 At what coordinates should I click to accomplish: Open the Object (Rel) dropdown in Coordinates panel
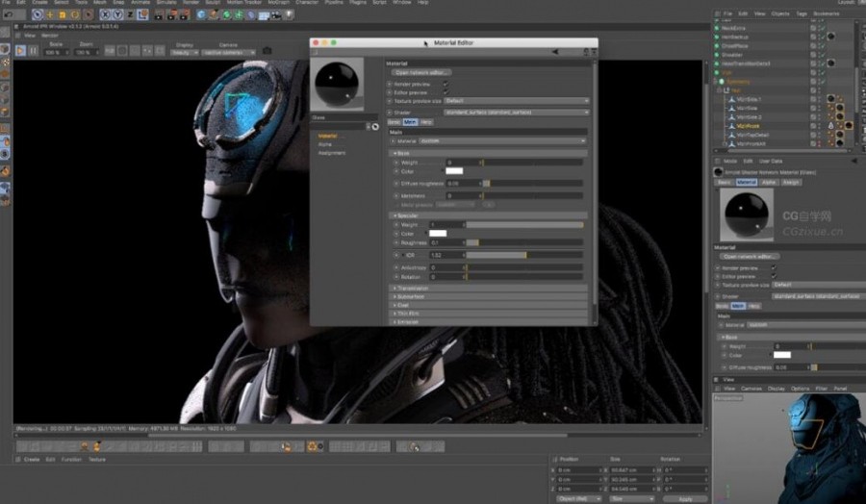pyautogui.click(x=579, y=498)
